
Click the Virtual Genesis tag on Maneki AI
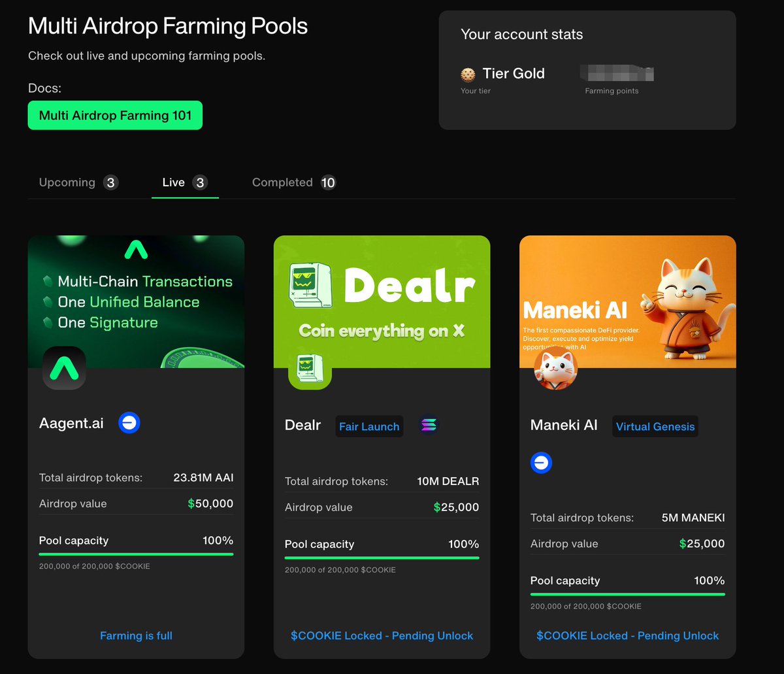655,426
